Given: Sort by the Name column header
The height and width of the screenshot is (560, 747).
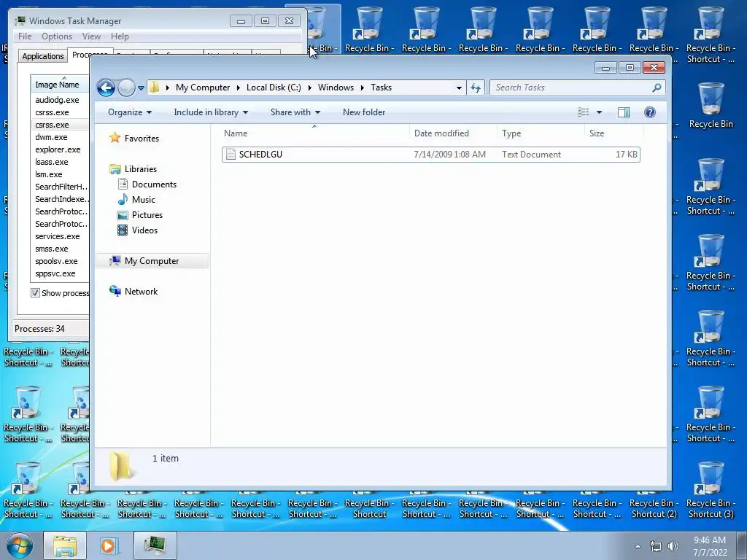Looking at the screenshot, I should [x=314, y=133].
